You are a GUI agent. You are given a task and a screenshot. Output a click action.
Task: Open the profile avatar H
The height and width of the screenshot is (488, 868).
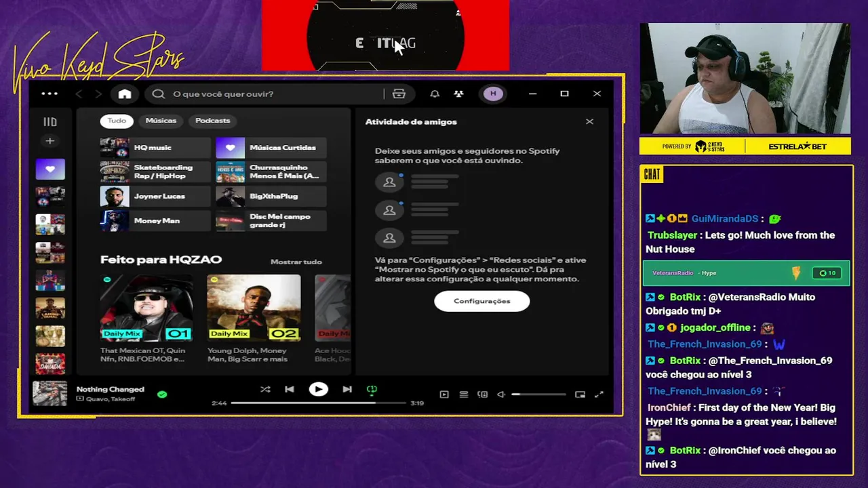[493, 94]
